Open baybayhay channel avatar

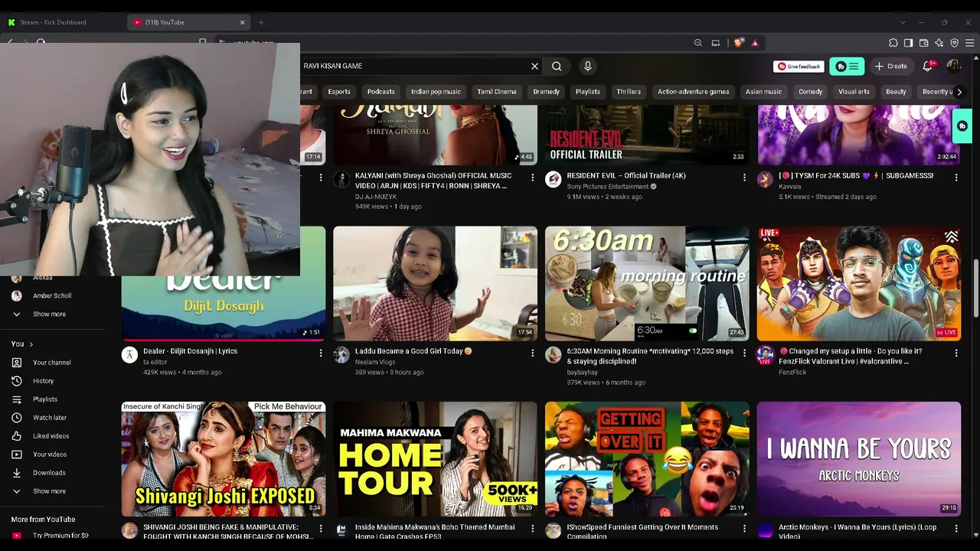(x=554, y=355)
